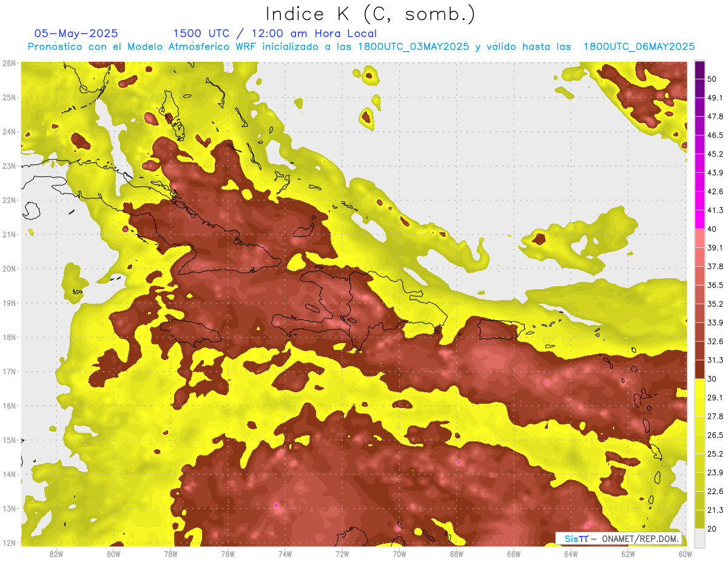Click the colorbar label '32.6'
728x562 pixels.
(x=715, y=341)
